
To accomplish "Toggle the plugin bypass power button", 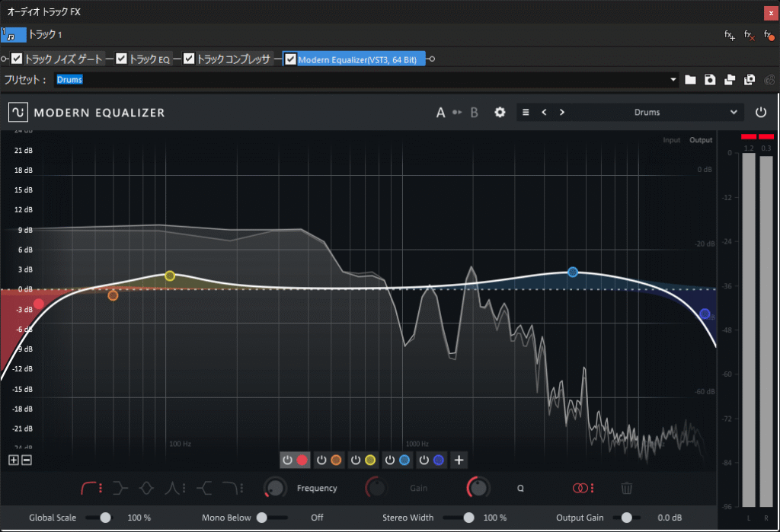I will (x=761, y=112).
